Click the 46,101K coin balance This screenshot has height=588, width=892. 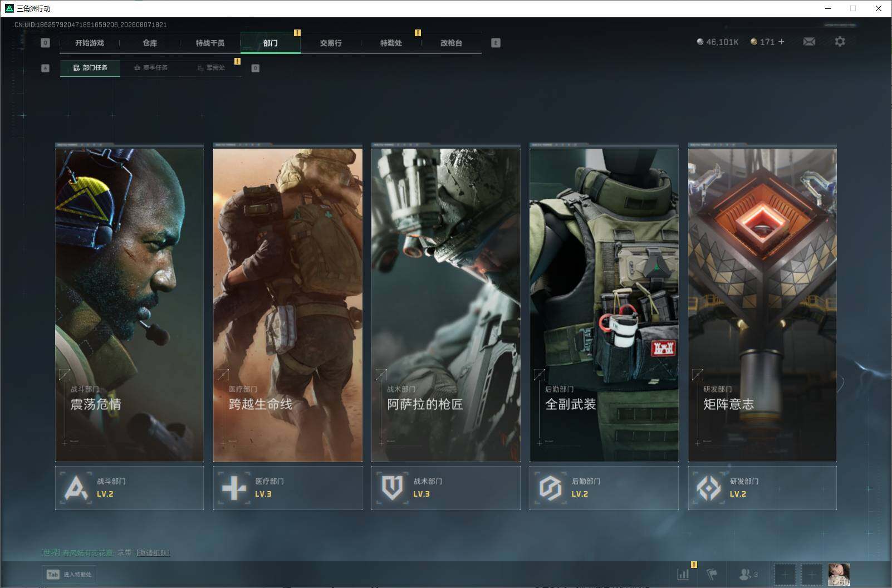tap(718, 42)
